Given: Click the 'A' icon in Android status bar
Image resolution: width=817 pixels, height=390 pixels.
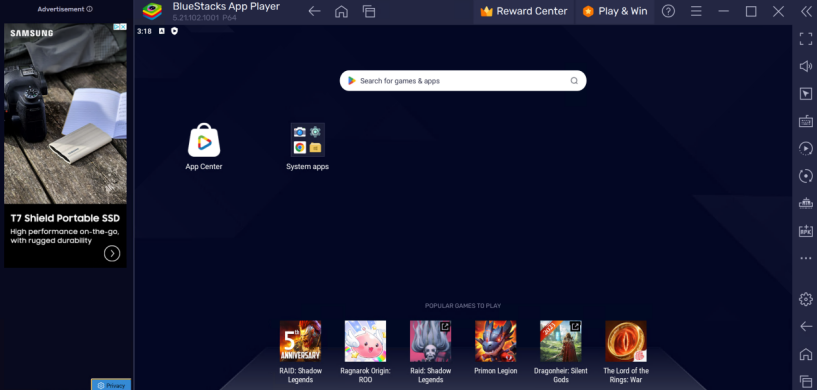Looking at the screenshot, I should click(162, 31).
